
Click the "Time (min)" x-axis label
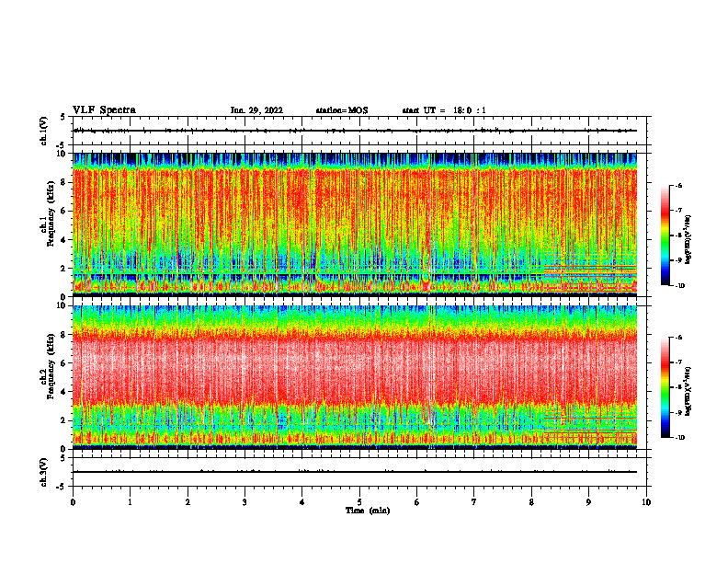368,511
